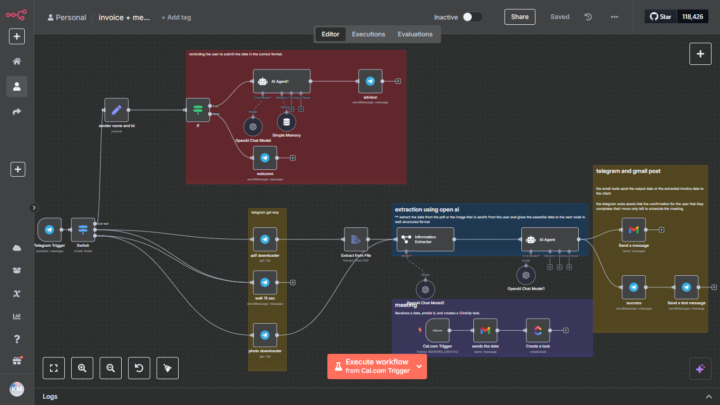This screenshot has width=720, height=405.
Task: Open the Create a task ClickUp node
Action: 537,330
